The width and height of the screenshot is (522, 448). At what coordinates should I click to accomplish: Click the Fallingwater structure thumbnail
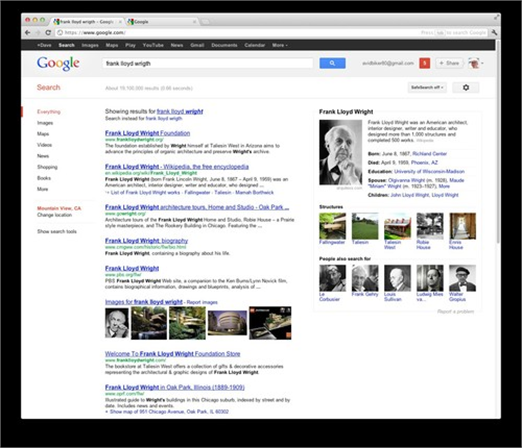coord(332,226)
